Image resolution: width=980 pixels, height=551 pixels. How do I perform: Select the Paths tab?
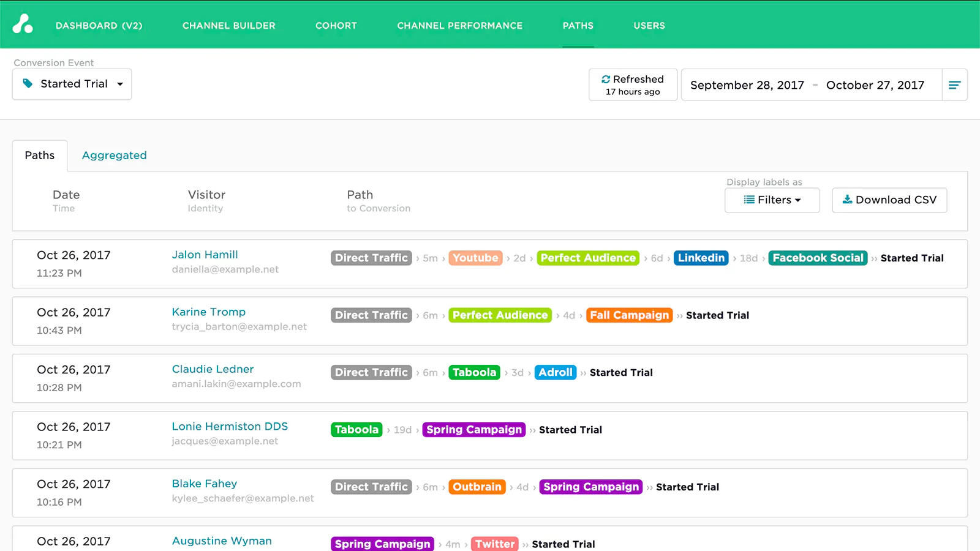[x=40, y=156]
